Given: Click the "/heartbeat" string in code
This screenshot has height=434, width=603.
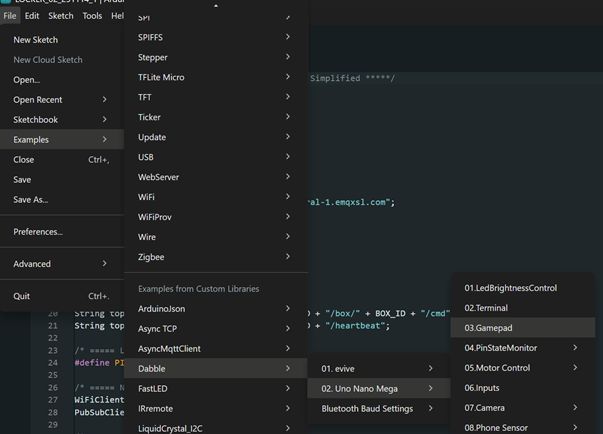Looking at the screenshot, I should pyautogui.click(x=355, y=326).
